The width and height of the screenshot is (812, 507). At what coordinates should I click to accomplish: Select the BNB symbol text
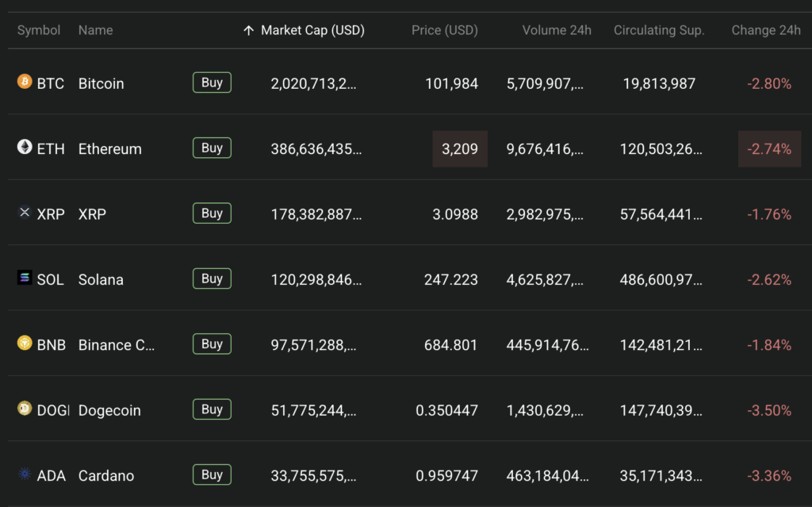click(52, 344)
